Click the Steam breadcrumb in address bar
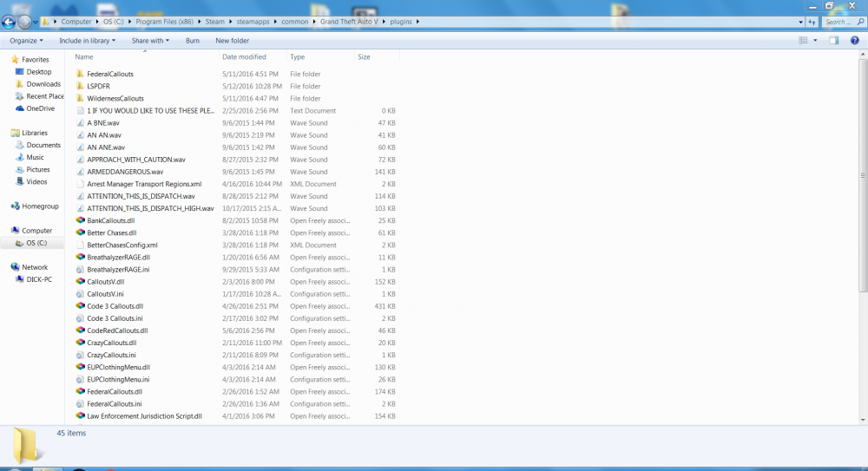Screen dimensions: 868x471 [214, 22]
